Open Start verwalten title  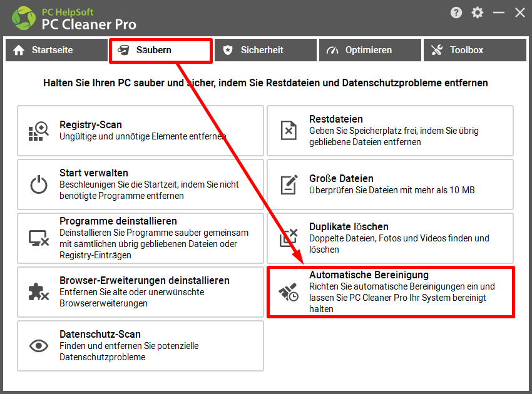coord(94,173)
